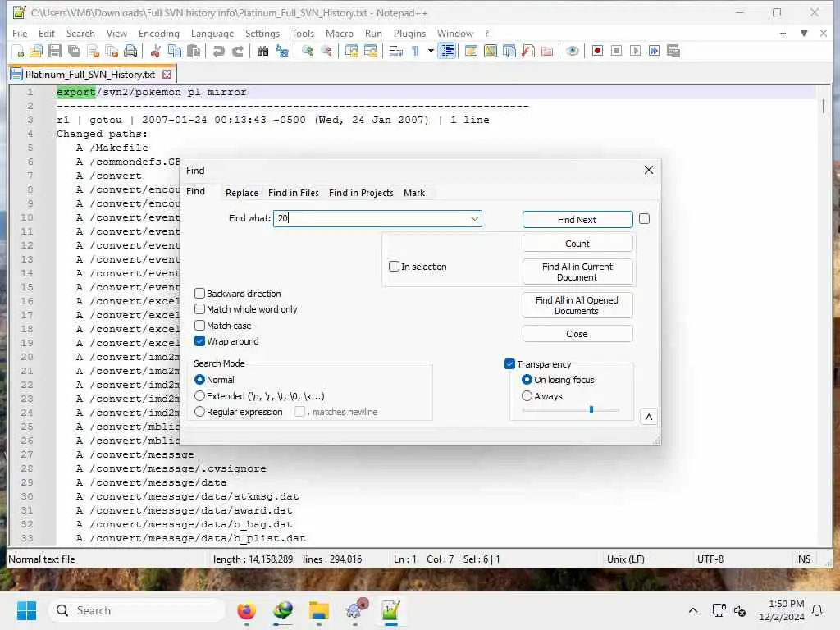Click the Close All toolbar icon
Viewport: 840px width, 630px height.
(112, 52)
